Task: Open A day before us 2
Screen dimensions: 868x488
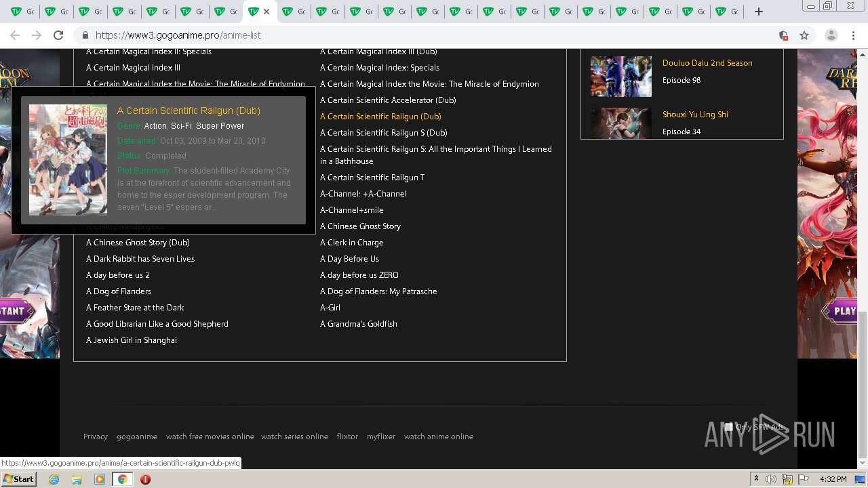Action: coord(118,275)
